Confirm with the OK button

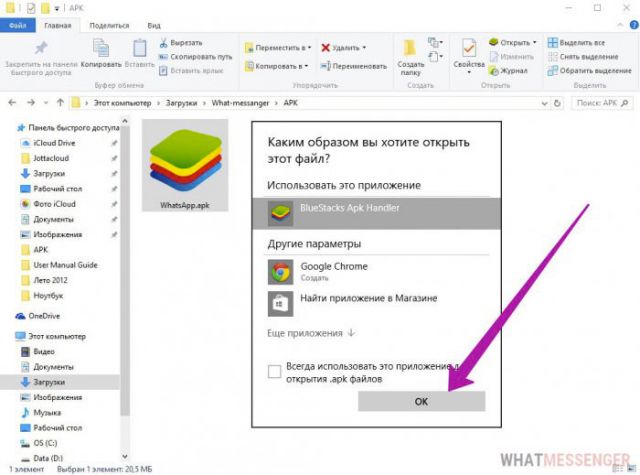pyautogui.click(x=422, y=401)
